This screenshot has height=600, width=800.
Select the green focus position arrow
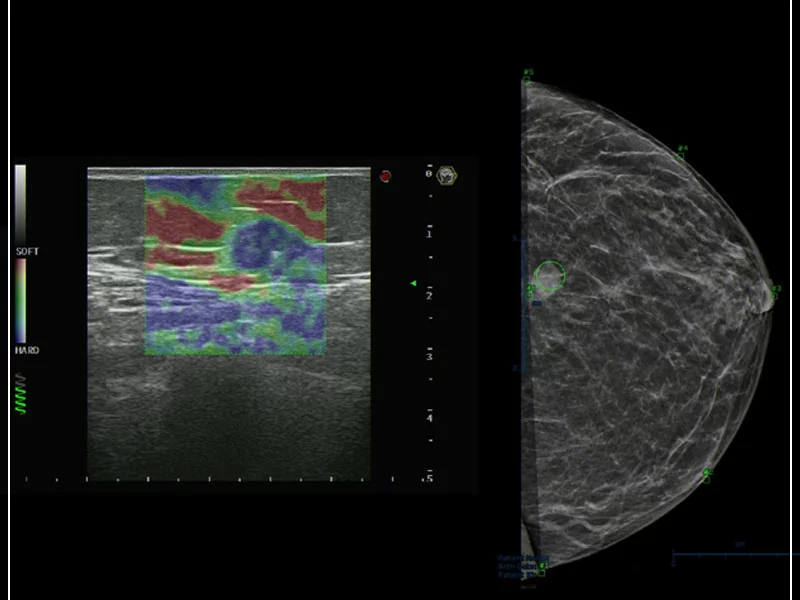click(411, 283)
